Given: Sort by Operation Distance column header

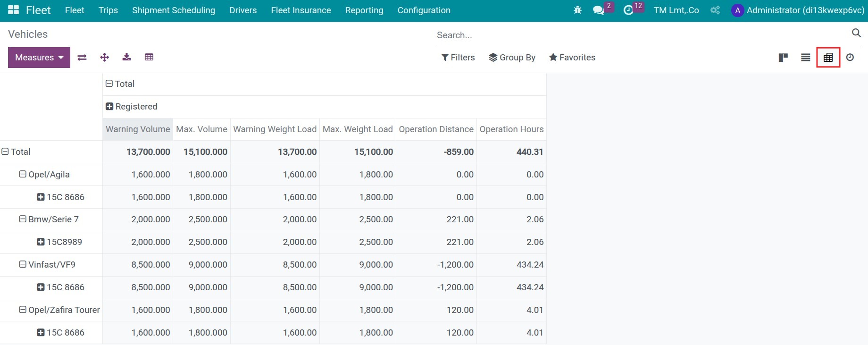Looking at the screenshot, I should pyautogui.click(x=436, y=129).
